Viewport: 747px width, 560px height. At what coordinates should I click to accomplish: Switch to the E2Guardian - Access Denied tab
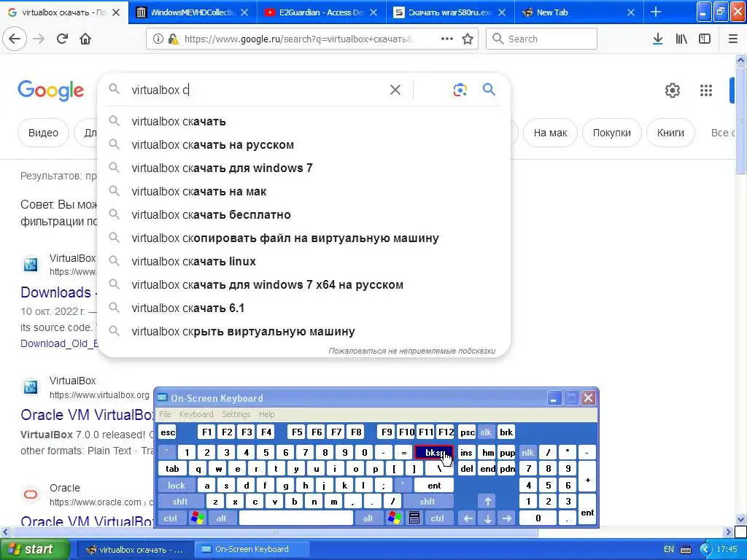tap(322, 12)
